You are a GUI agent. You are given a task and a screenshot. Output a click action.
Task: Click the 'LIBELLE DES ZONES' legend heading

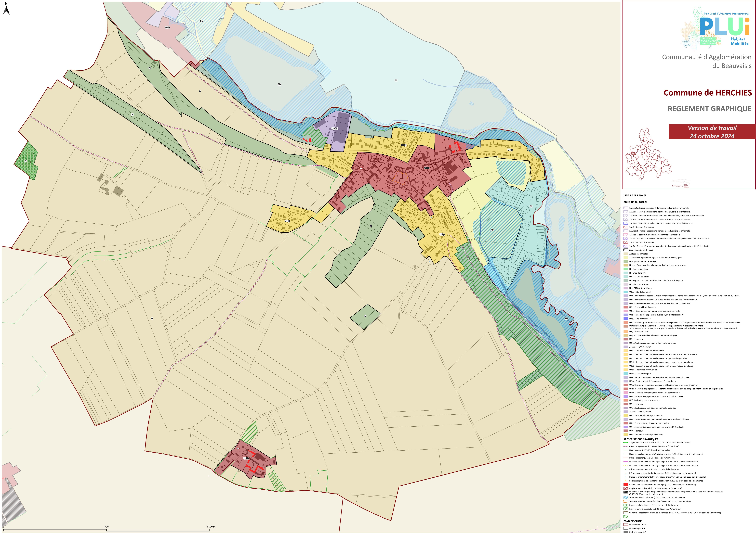click(635, 195)
